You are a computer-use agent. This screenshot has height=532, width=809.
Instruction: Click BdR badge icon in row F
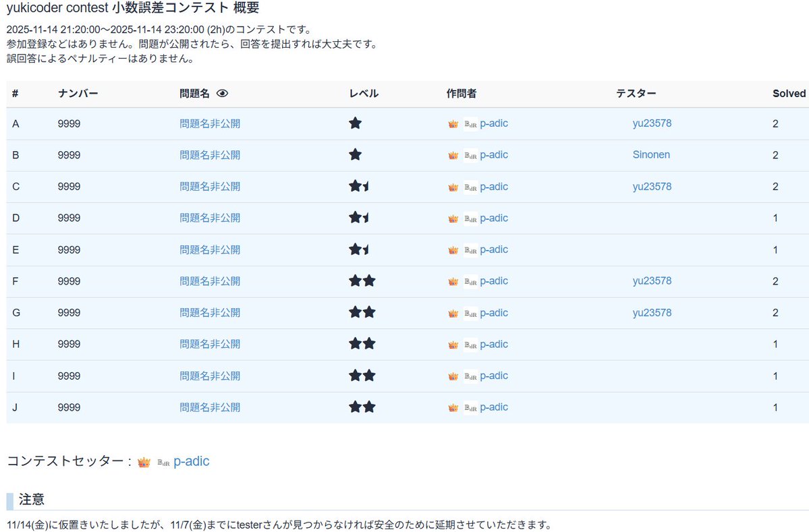[x=470, y=281]
